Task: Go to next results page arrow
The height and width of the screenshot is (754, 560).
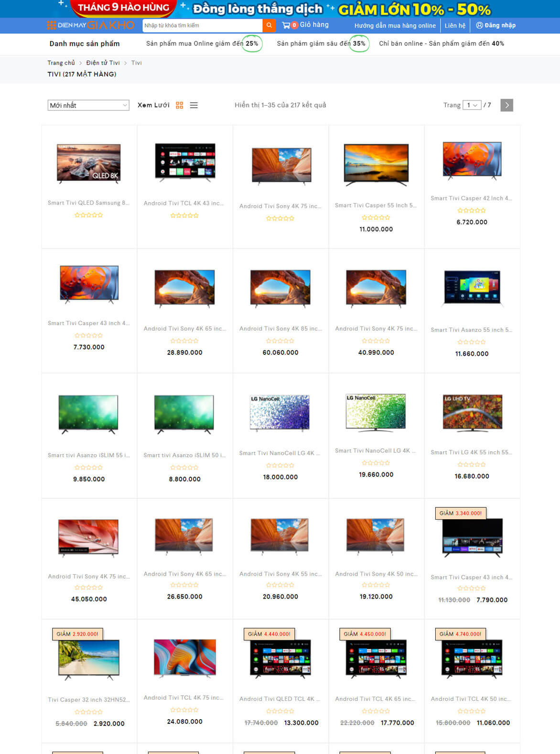Action: click(506, 105)
